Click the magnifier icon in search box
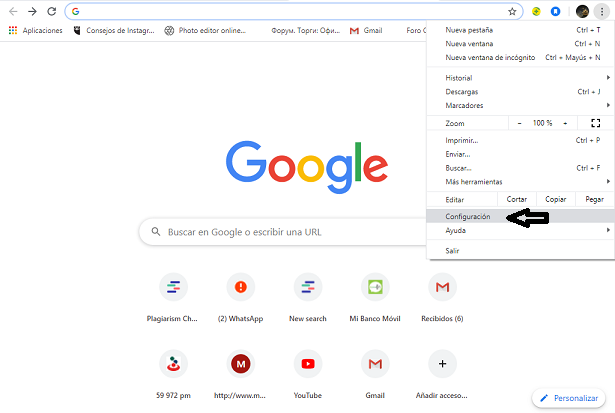Image resolution: width=615 pixels, height=413 pixels. pos(156,231)
